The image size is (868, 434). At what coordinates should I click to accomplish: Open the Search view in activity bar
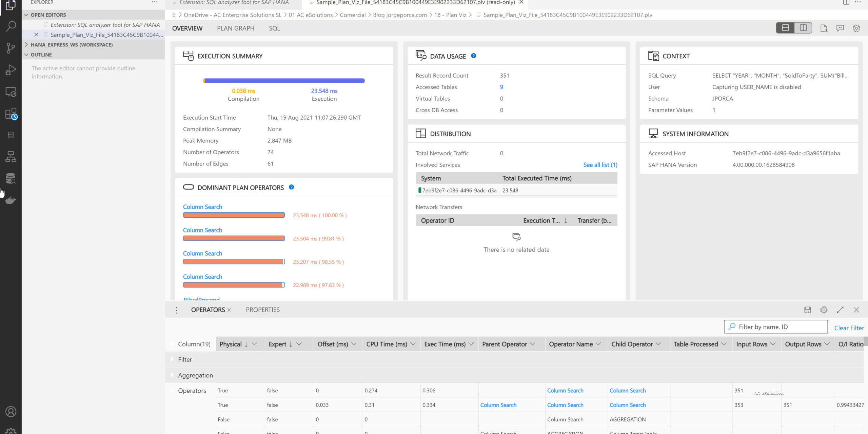[11, 26]
